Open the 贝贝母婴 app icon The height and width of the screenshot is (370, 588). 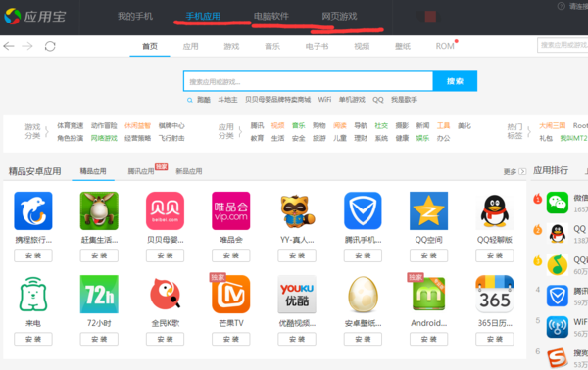[165, 210]
